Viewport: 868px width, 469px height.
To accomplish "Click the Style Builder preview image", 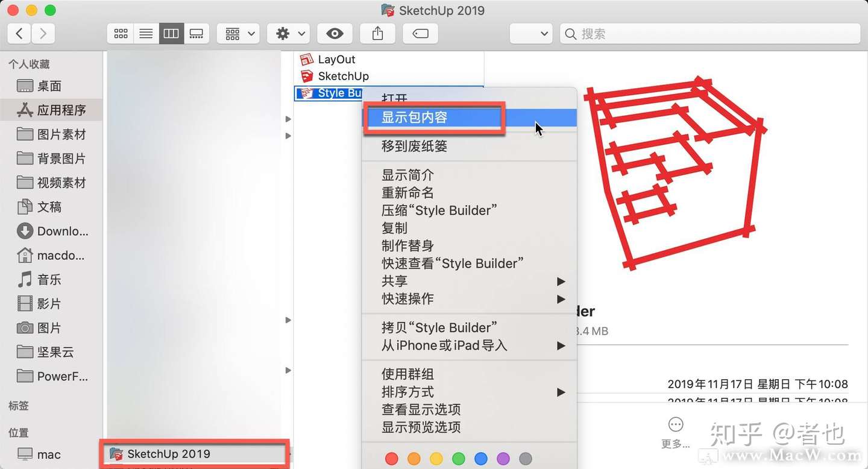I will pyautogui.click(x=675, y=172).
